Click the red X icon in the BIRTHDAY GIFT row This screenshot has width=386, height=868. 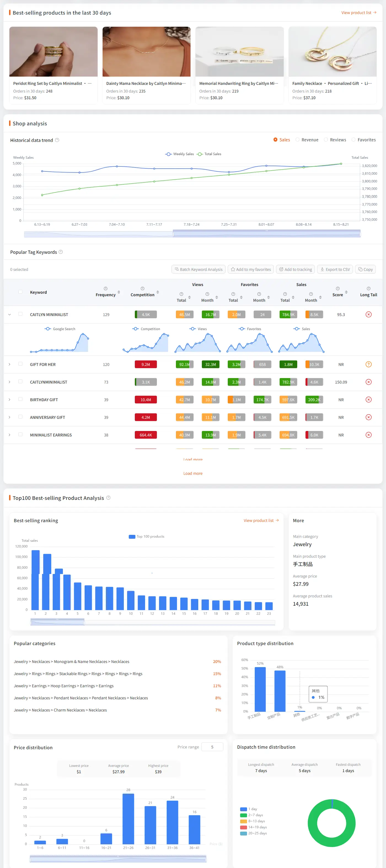point(368,400)
